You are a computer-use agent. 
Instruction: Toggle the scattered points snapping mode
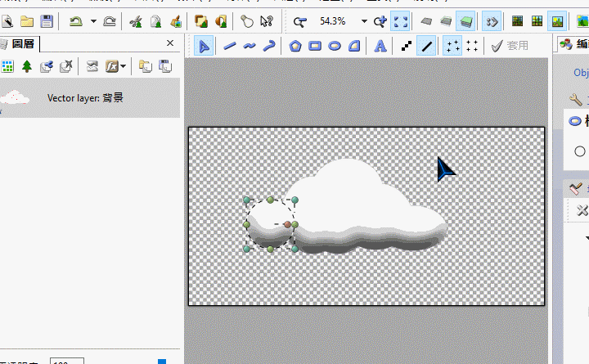(x=452, y=46)
